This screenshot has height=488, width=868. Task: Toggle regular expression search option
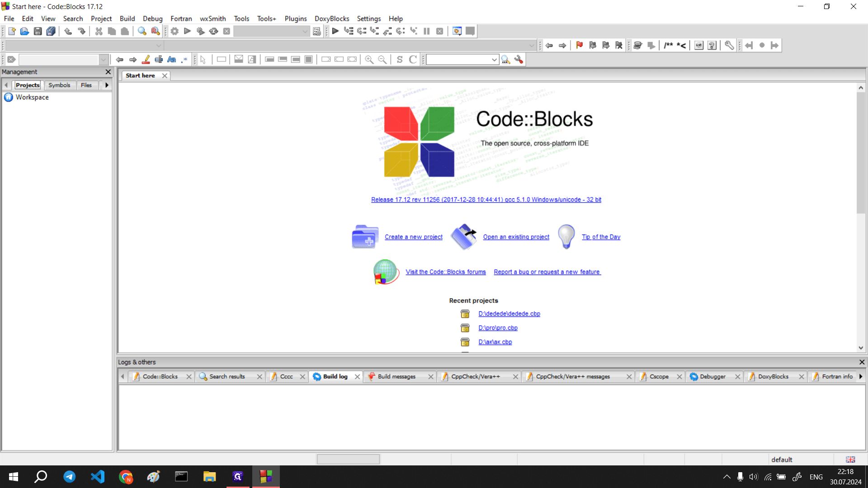184,60
